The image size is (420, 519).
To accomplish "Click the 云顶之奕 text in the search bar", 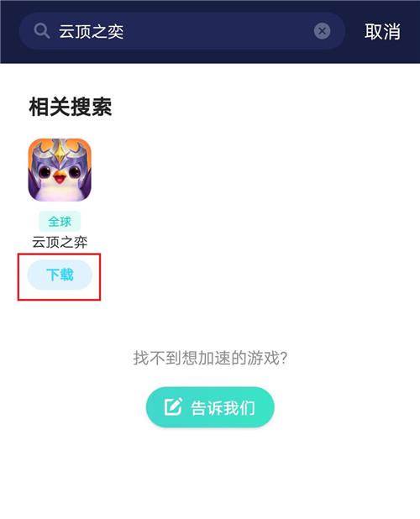I will click(91, 32).
